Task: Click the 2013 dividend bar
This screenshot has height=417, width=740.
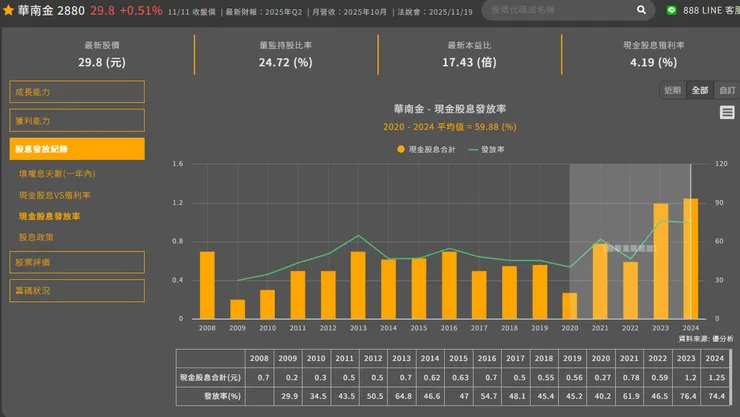Action: 358,285
